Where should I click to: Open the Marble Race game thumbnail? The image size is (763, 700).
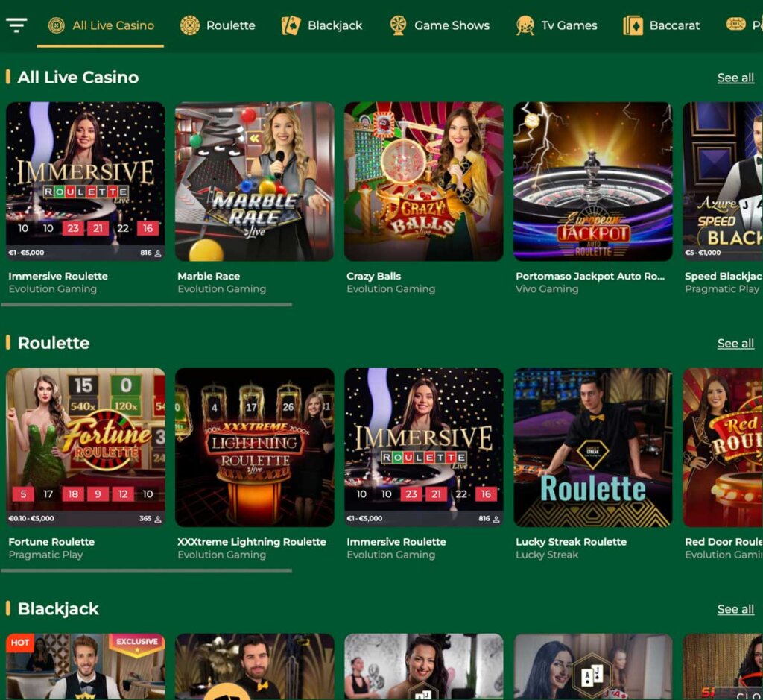tap(255, 181)
